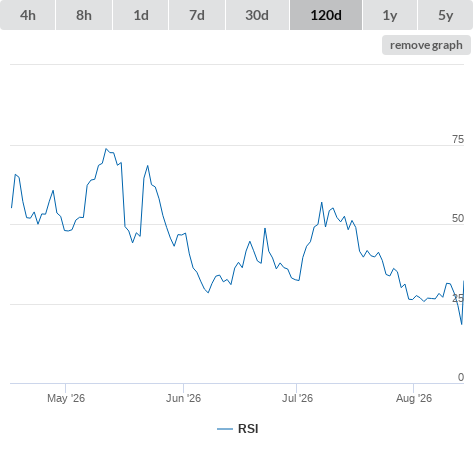Select the 30d time range
The image size is (474, 455).
[257, 15]
